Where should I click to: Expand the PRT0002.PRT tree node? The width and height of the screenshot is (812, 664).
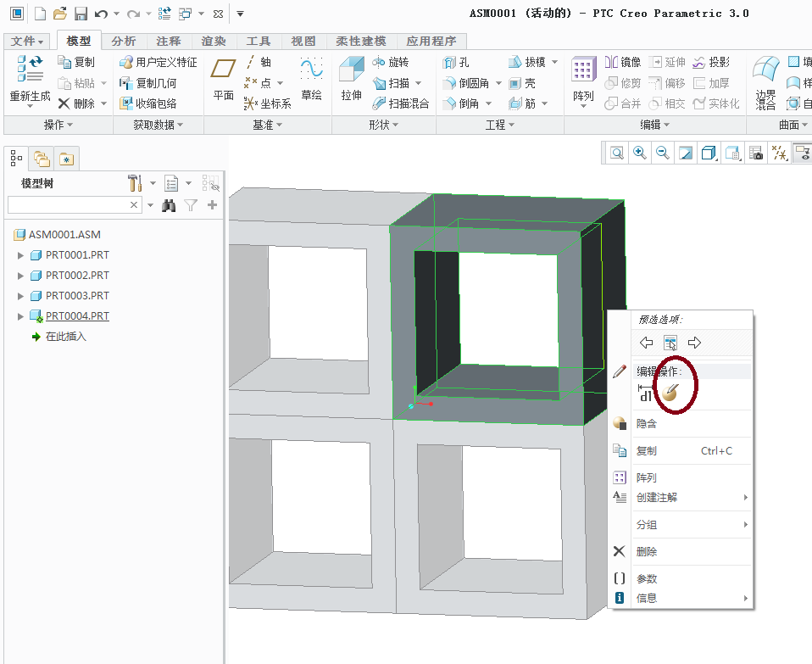pos(20,276)
